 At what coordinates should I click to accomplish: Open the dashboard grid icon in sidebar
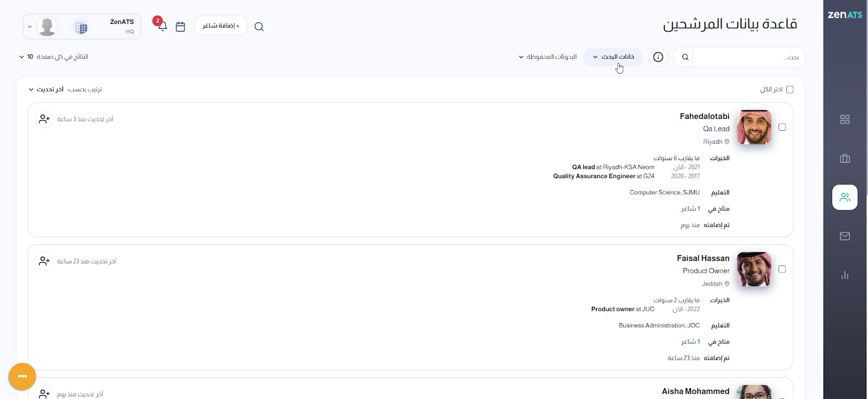(845, 119)
